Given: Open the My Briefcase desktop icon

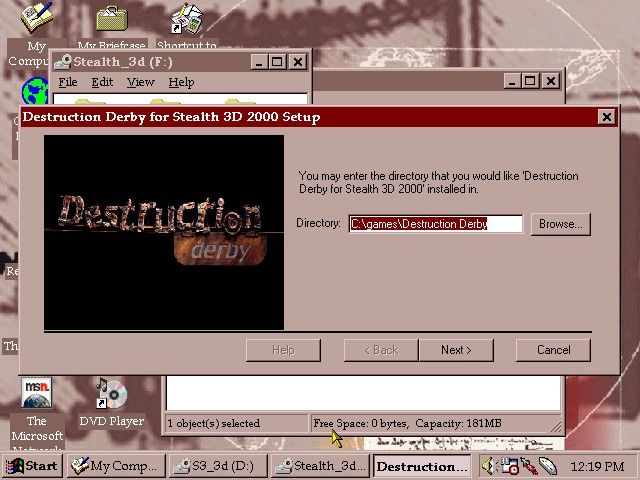Looking at the screenshot, I should 111,20.
